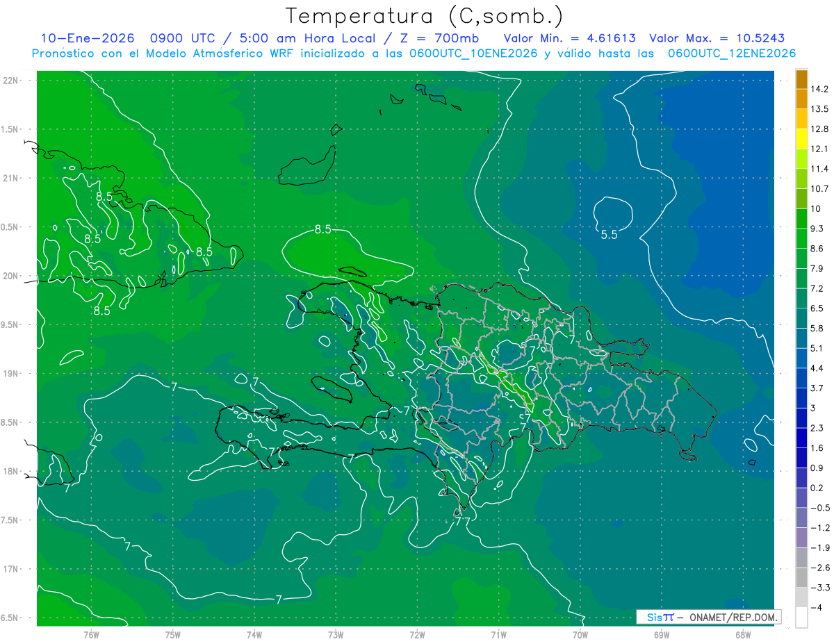The image size is (834, 644).
Task: Click the '10' color scale value
Action: (x=816, y=208)
